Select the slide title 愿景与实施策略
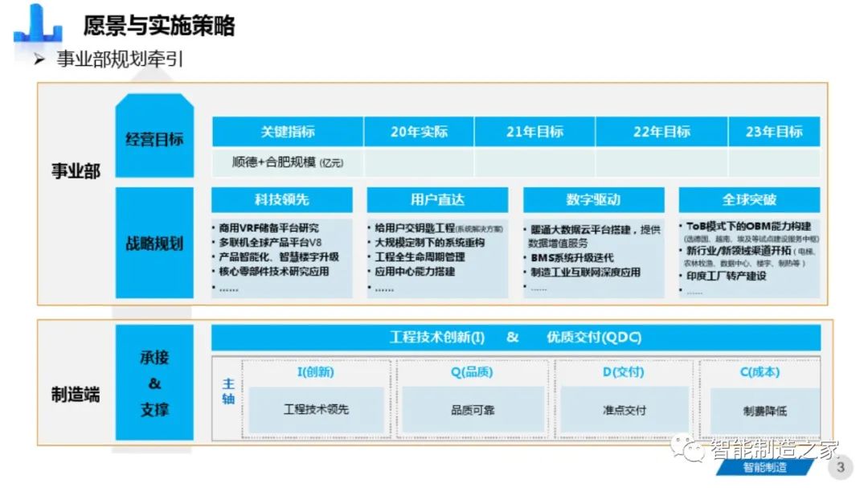The height and width of the screenshot is (488, 868). click(159, 26)
